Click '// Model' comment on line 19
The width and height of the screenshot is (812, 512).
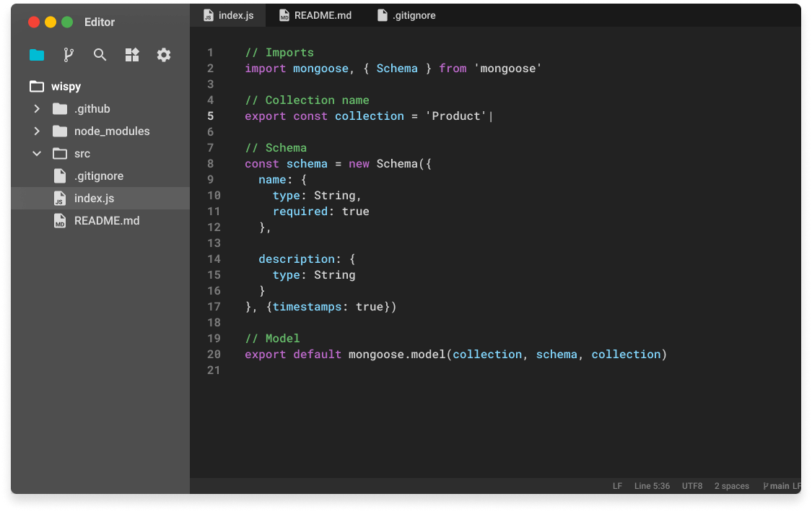[272, 339]
